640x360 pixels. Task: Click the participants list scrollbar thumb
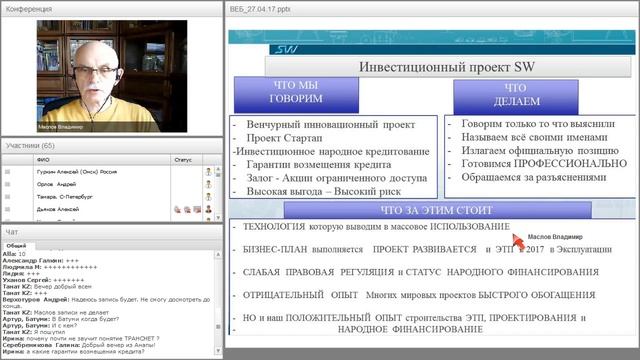pyautogui.click(x=218, y=175)
